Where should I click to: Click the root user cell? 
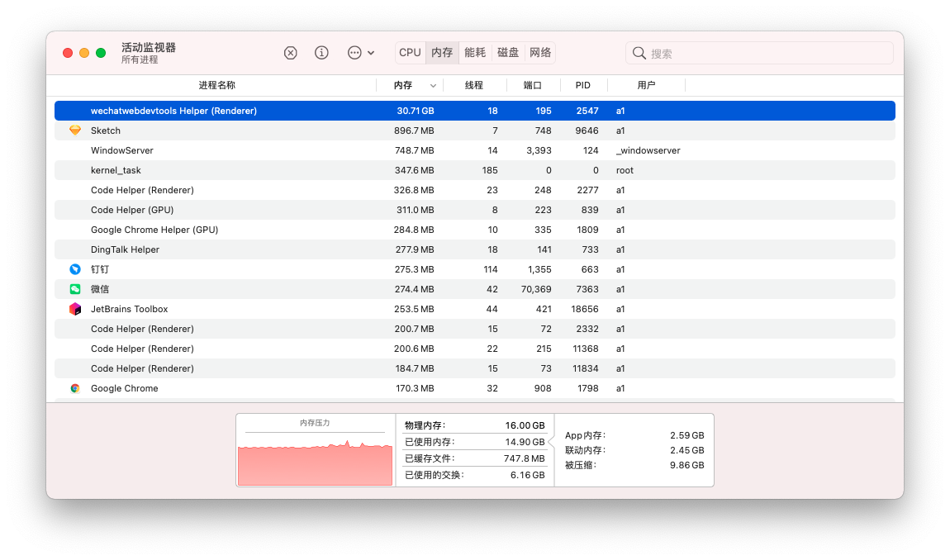tap(625, 170)
